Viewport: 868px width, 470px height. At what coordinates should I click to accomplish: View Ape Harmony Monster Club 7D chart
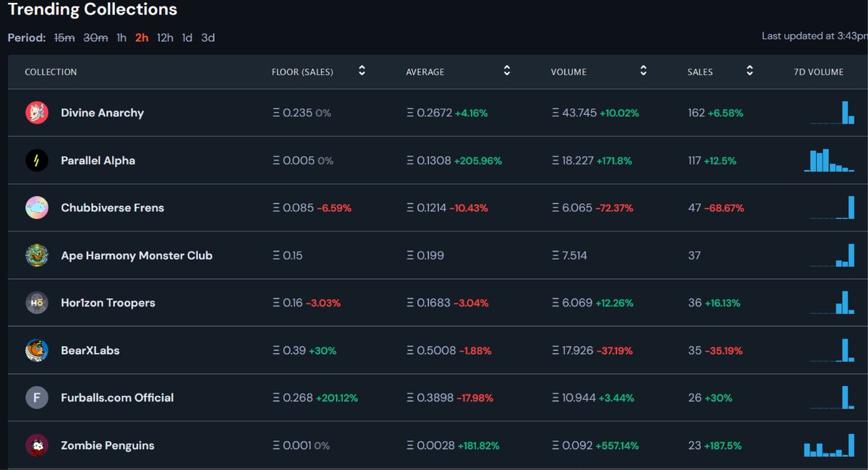(833, 255)
